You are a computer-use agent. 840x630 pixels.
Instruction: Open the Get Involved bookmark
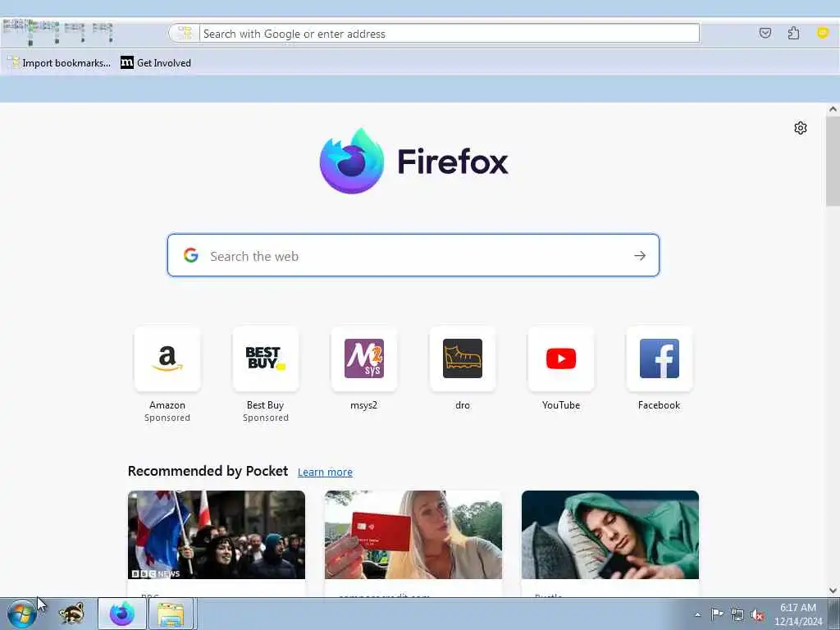point(156,62)
